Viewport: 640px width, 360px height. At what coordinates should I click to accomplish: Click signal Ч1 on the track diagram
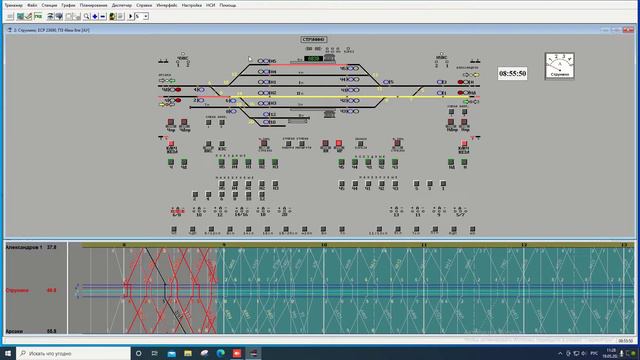350,90
